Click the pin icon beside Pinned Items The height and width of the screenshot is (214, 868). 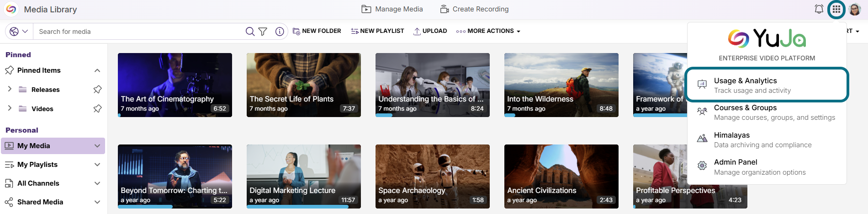point(9,70)
